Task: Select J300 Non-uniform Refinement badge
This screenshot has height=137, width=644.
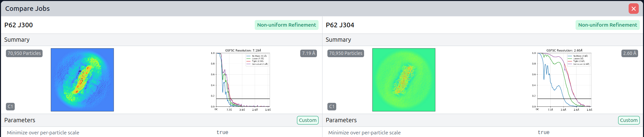Action: click(x=286, y=25)
